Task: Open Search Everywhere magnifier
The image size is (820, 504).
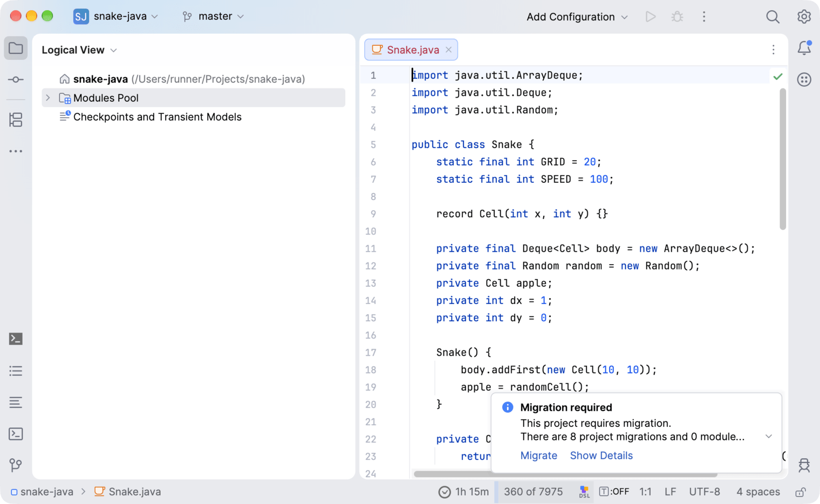Action: coord(773,17)
